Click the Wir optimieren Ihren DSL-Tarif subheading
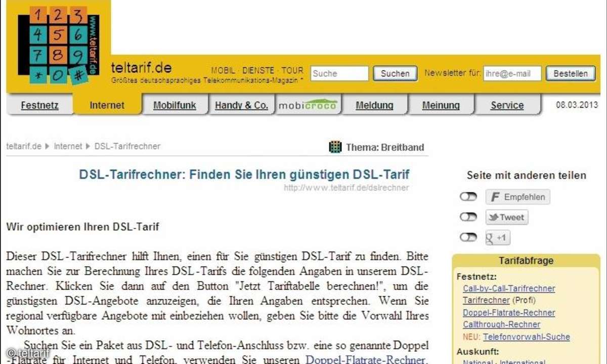 point(82,227)
